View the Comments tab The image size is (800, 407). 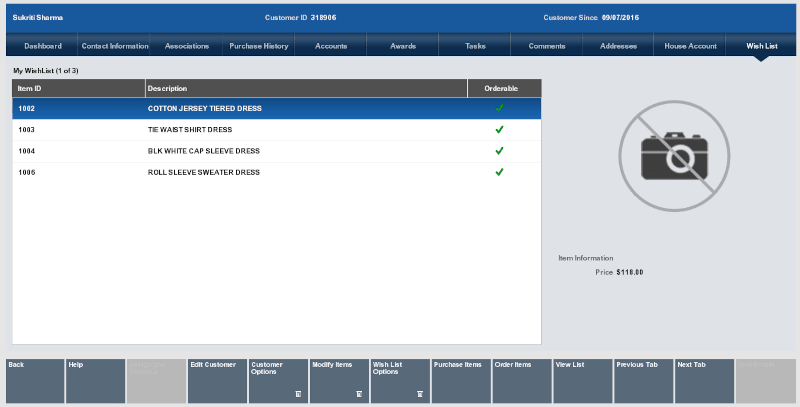click(x=547, y=46)
